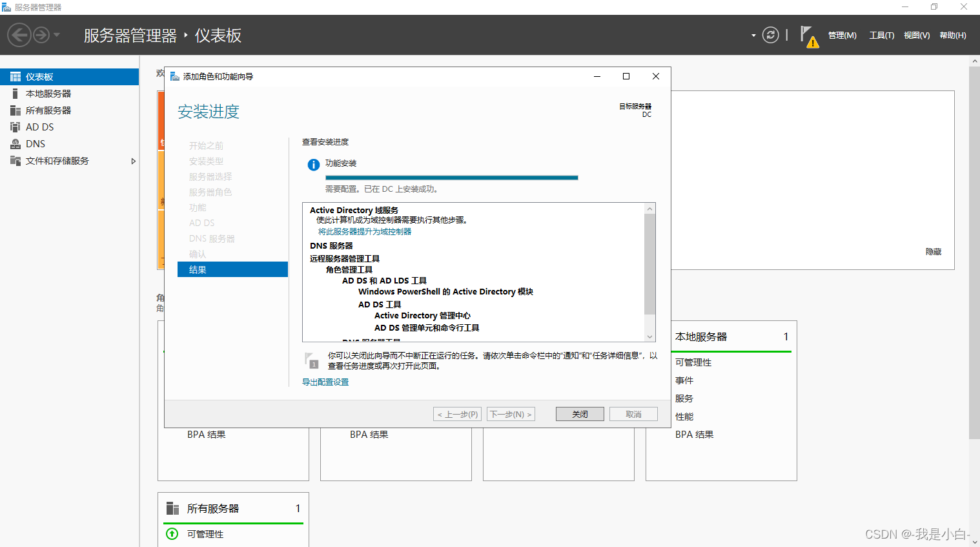Click the 本地服务器 sidebar icon
The height and width of the screenshot is (547, 980).
point(15,94)
